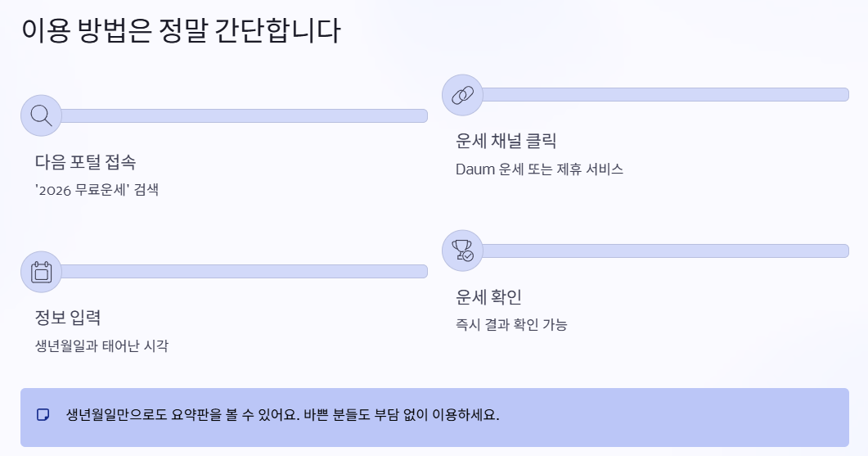Select the '다음 포털 접속' step title
This screenshot has height=456, width=868.
[x=85, y=162]
